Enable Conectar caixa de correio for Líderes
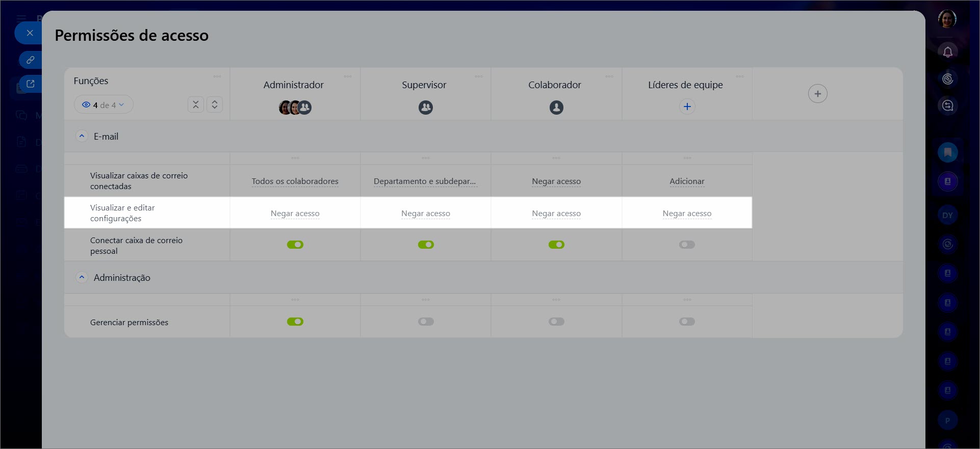 click(x=687, y=245)
